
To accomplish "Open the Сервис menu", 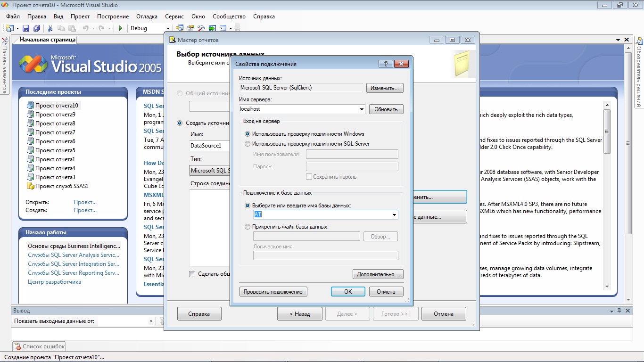I will coord(175,16).
